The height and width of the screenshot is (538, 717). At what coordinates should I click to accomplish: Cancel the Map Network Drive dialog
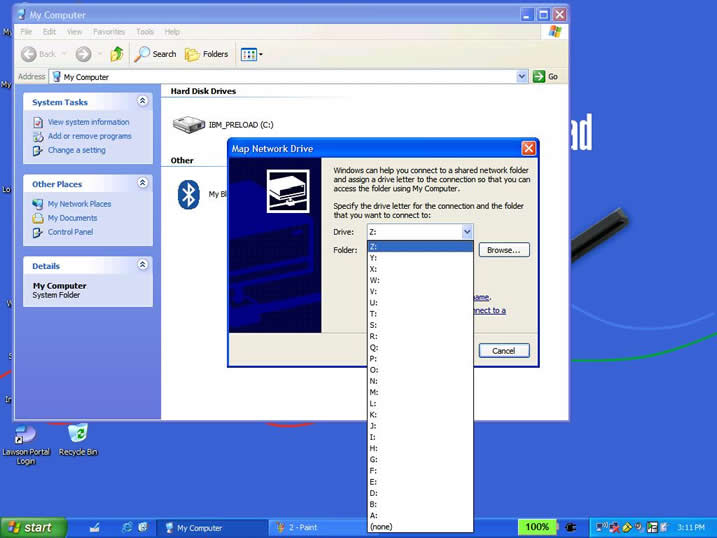(503, 350)
